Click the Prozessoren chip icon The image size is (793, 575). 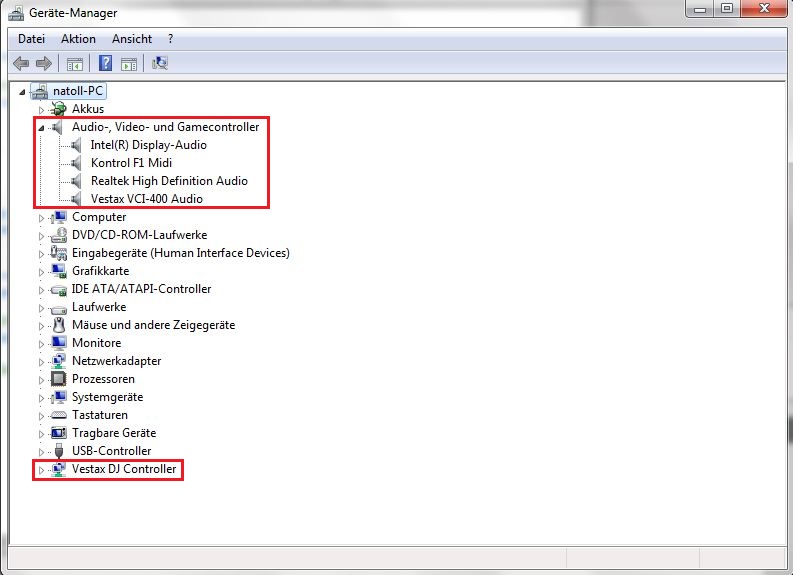point(59,379)
